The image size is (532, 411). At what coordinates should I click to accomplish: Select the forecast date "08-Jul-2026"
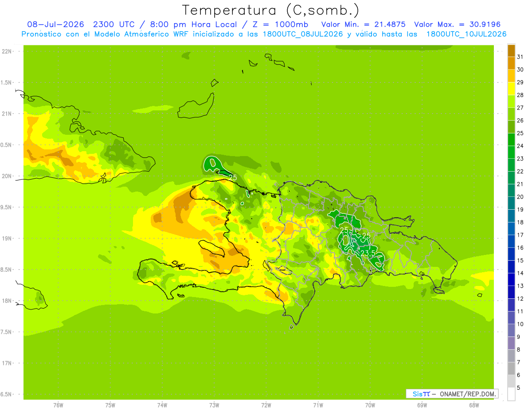(x=55, y=24)
